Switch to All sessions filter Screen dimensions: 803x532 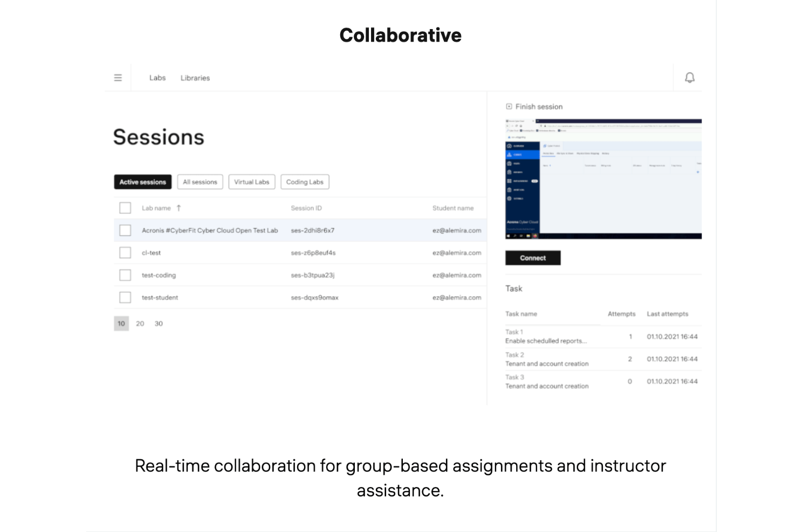[x=200, y=182]
